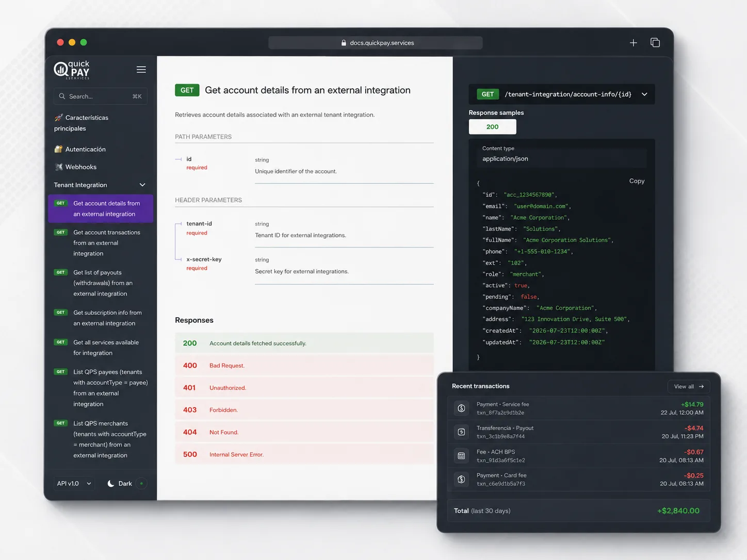The width and height of the screenshot is (747, 560).
Task: Click the duplicate tabs icon in browser bar
Action: [x=655, y=43]
